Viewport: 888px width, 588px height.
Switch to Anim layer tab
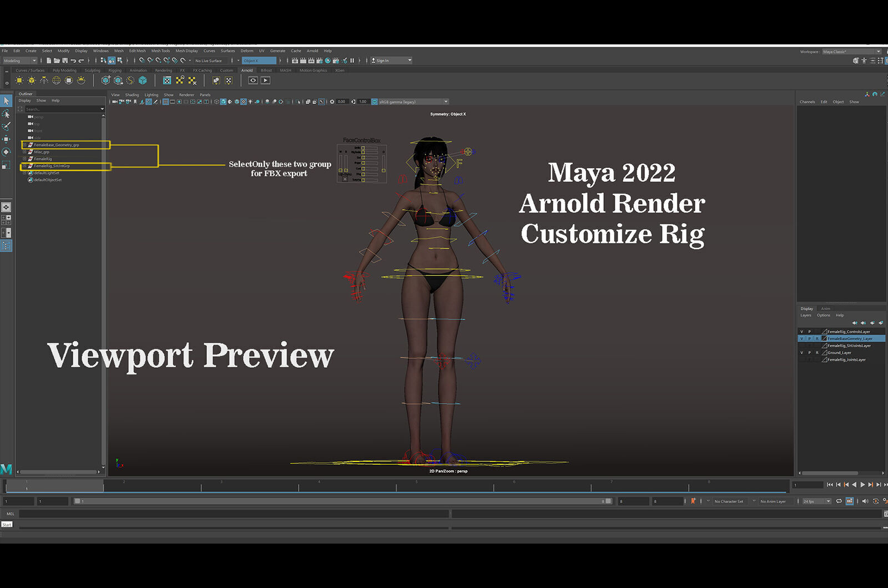tap(826, 308)
